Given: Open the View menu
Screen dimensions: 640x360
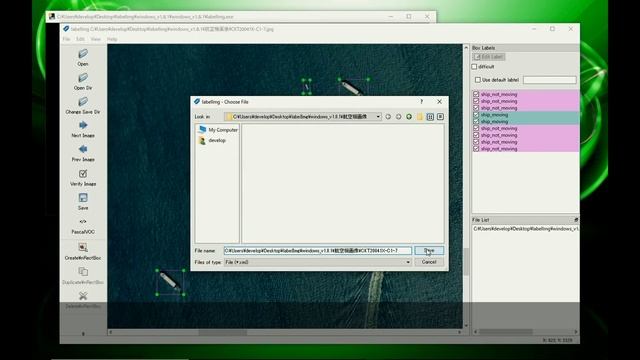Looking at the screenshot, I should [x=96, y=39].
